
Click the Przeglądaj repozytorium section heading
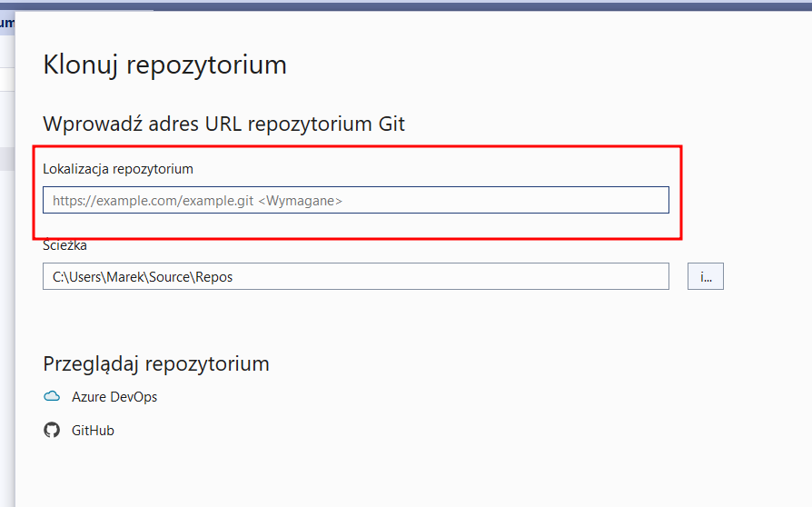[x=156, y=364]
